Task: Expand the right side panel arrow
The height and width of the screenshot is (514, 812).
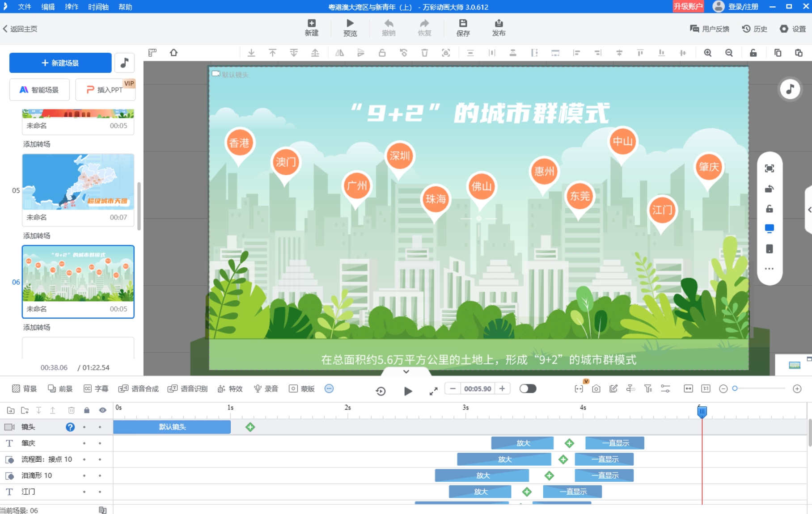Action: (809, 210)
